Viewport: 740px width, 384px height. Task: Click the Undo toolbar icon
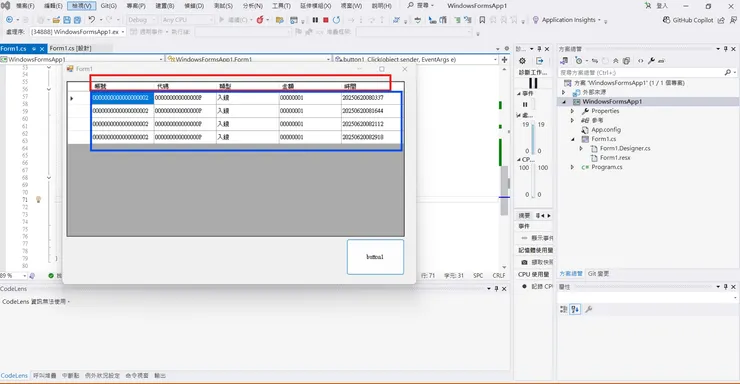92,20
